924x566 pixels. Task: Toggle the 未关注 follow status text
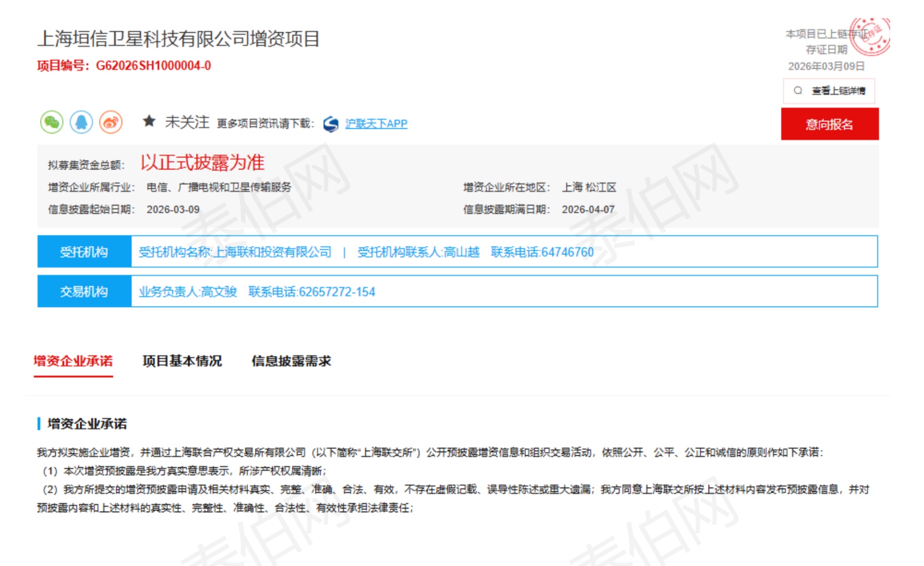coord(187,122)
